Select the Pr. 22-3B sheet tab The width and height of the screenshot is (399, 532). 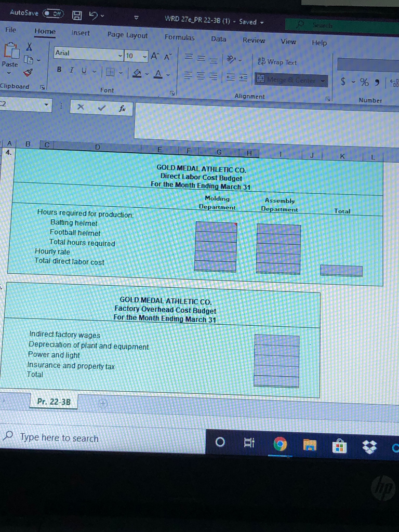pyautogui.click(x=54, y=402)
